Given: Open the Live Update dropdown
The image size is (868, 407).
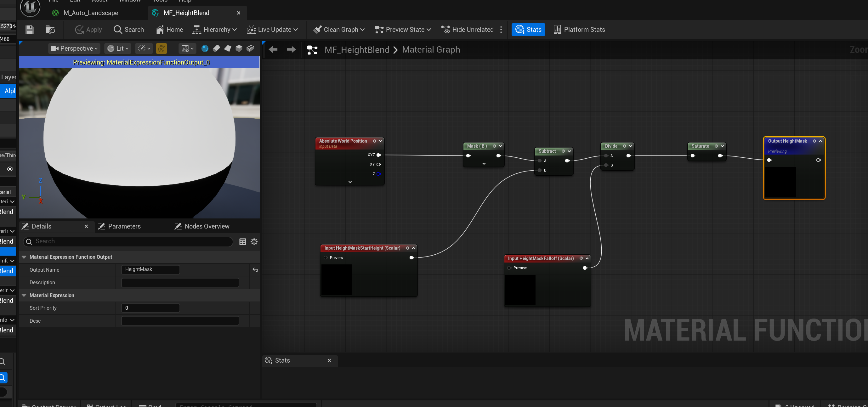Looking at the screenshot, I should click(x=272, y=30).
